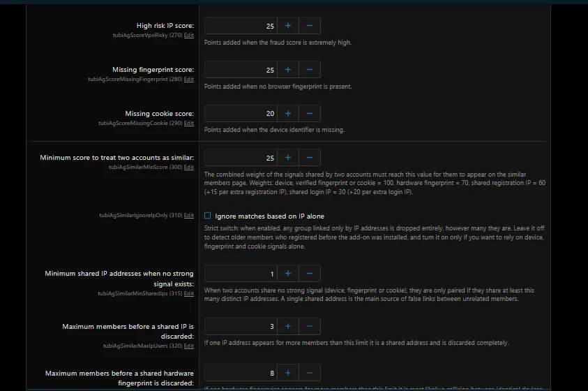This screenshot has height=391, width=588.
Task: Increase the High risk IP score
Action: click(x=288, y=26)
